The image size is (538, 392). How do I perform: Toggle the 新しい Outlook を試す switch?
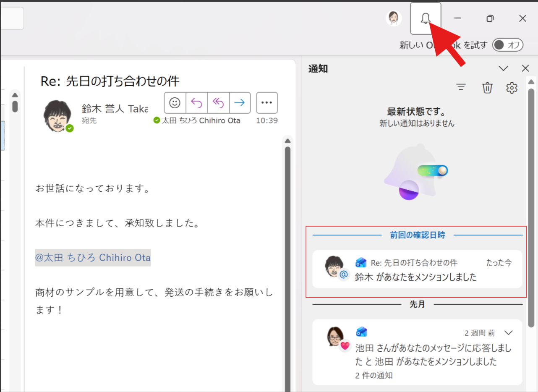pyautogui.click(x=508, y=45)
